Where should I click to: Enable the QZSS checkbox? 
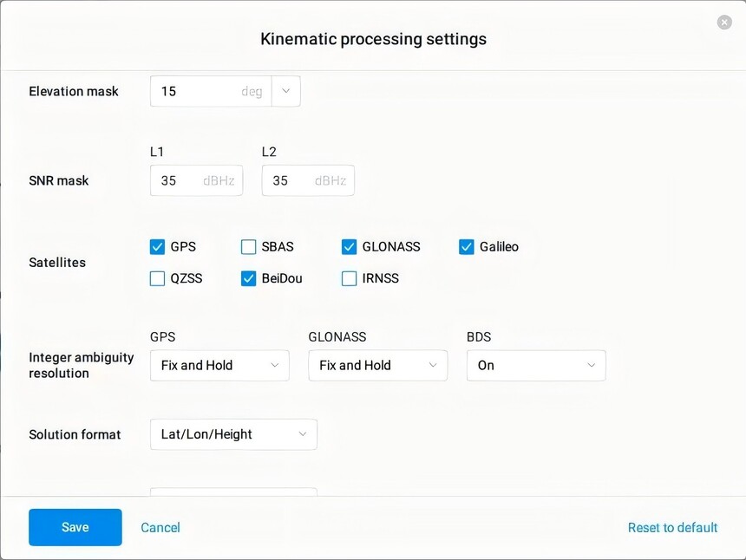pos(157,278)
